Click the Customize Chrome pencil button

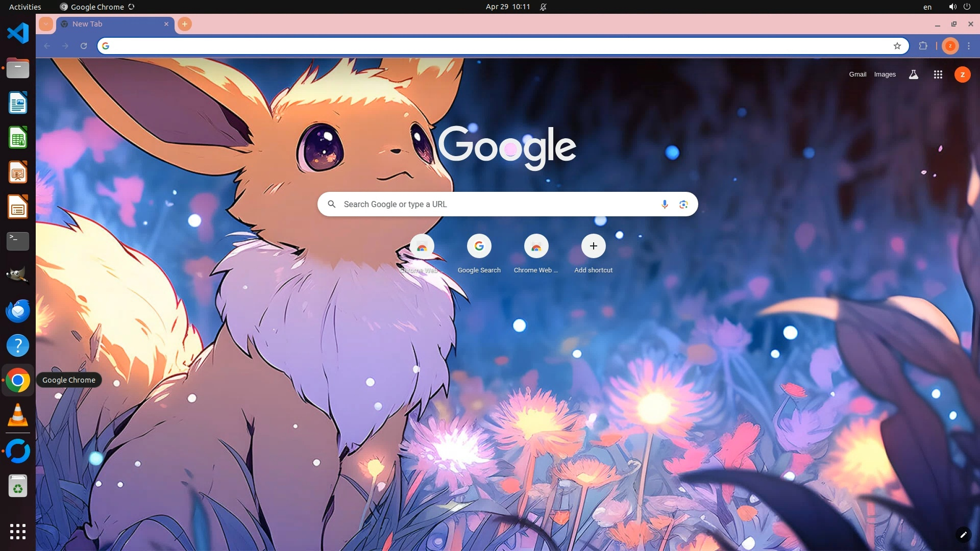tap(963, 534)
